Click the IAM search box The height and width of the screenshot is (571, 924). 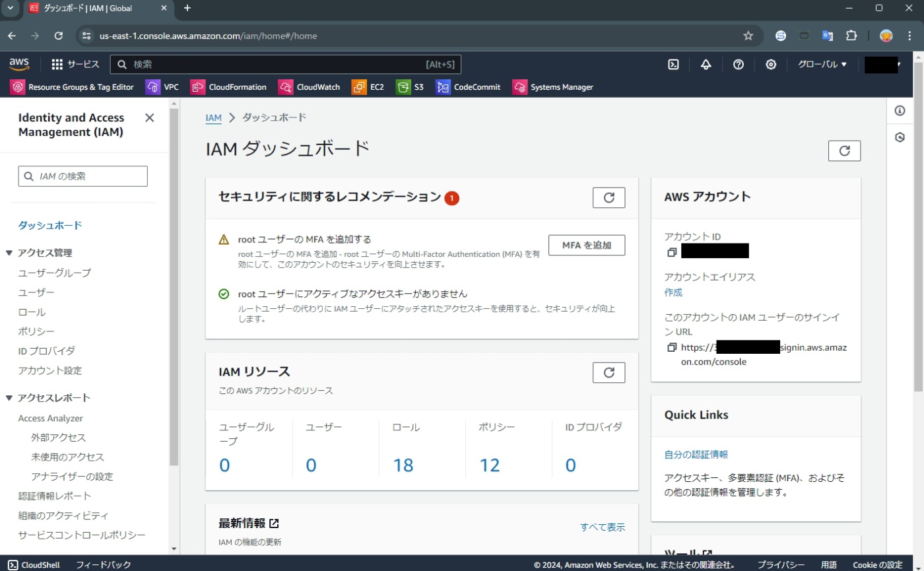[x=83, y=176]
